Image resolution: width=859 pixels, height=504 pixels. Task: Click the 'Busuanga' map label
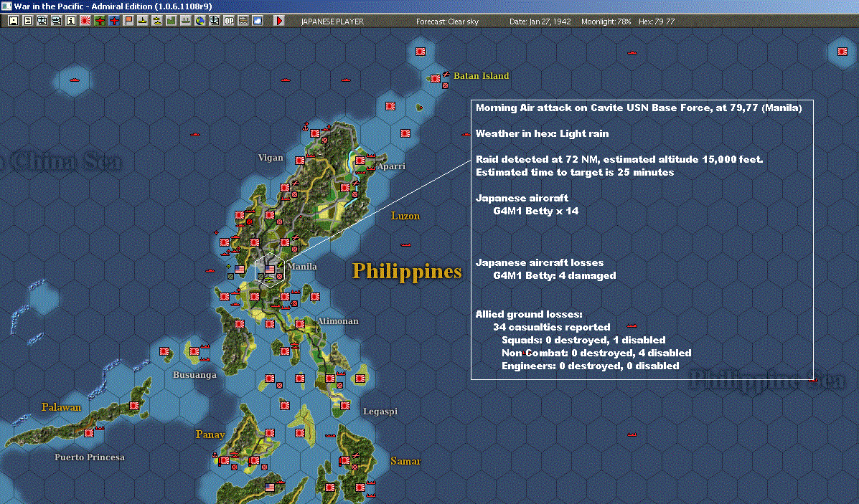click(194, 375)
